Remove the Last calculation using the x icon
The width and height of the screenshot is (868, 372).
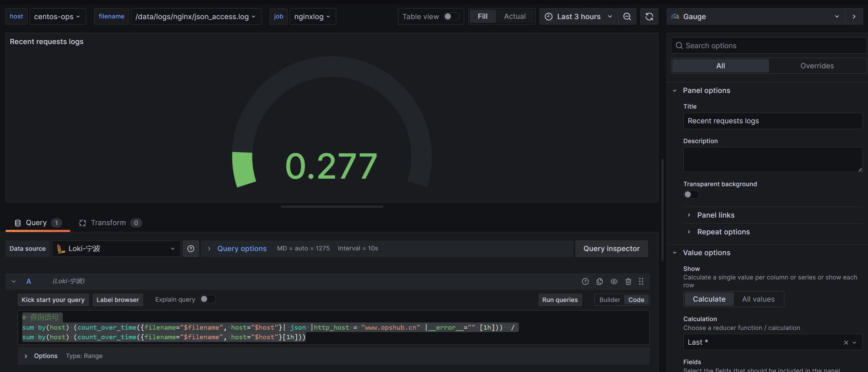(845, 342)
